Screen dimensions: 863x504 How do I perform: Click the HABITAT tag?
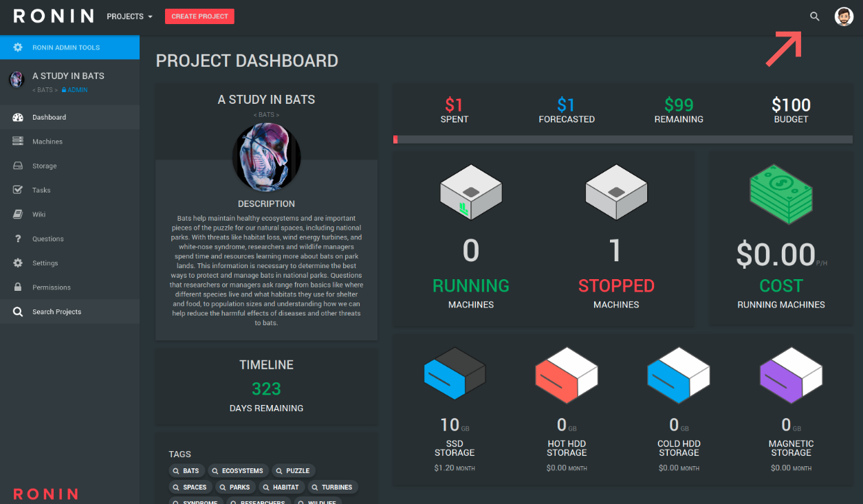(x=281, y=487)
